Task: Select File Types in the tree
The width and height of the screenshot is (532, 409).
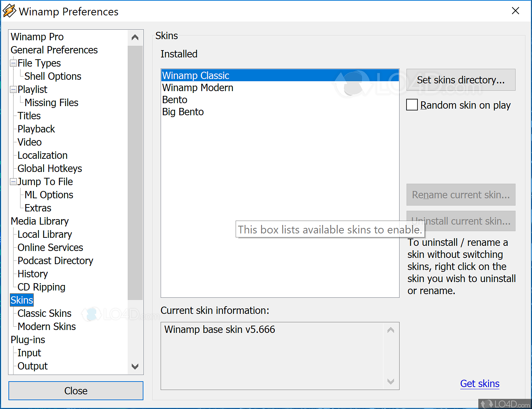Action: [x=39, y=63]
